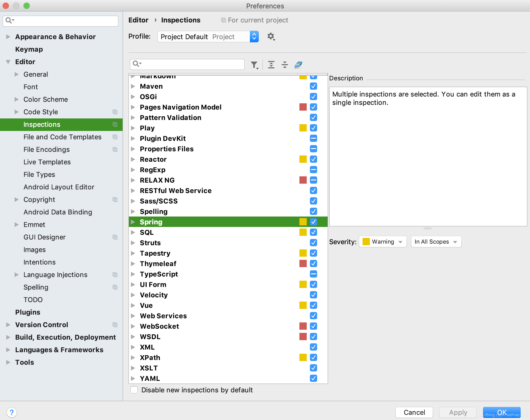
Task: Open File Encodings settings page
Action: (46, 149)
